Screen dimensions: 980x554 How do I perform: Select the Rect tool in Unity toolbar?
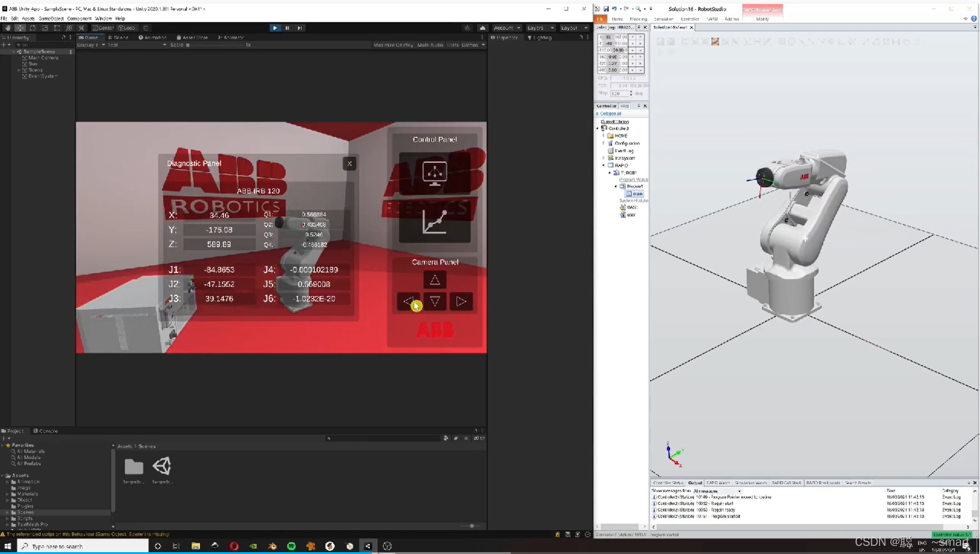57,28
